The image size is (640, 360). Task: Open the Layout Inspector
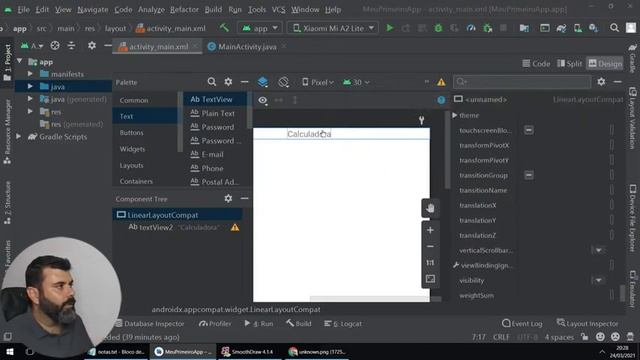point(587,324)
